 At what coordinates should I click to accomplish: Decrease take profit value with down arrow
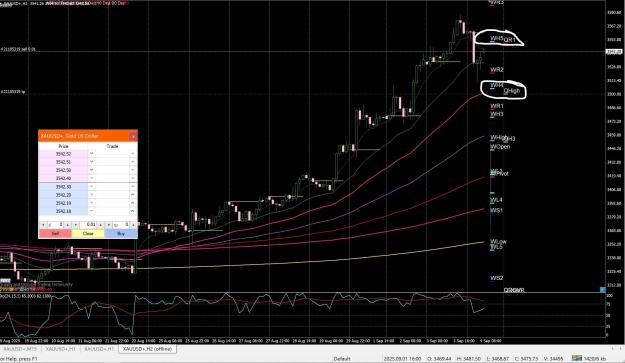108,225
